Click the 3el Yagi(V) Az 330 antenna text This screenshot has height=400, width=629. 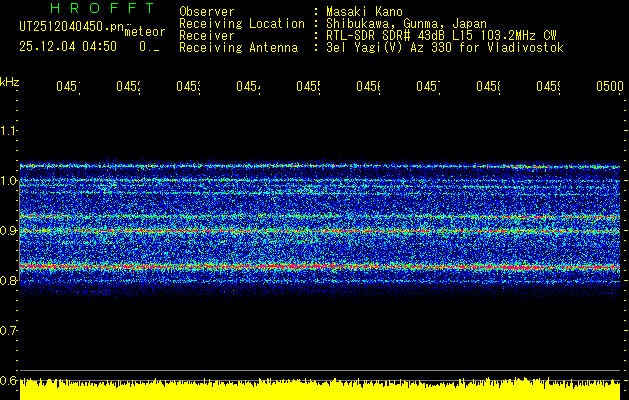445,48
